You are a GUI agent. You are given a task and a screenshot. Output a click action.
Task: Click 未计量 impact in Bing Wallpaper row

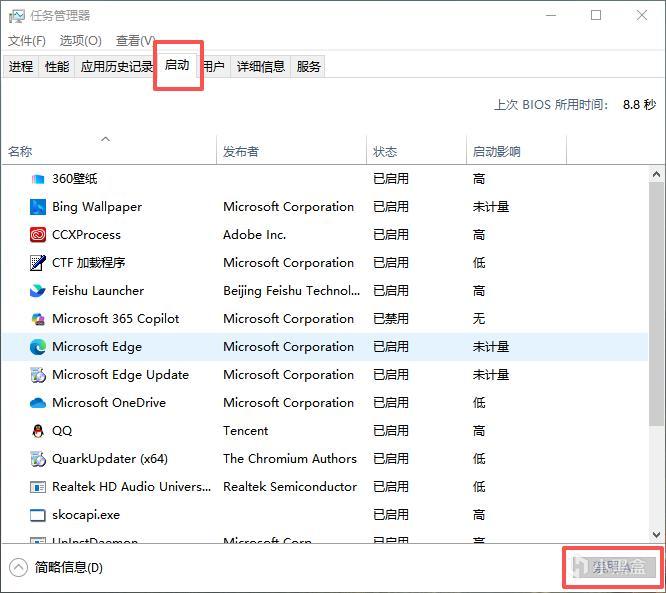491,207
